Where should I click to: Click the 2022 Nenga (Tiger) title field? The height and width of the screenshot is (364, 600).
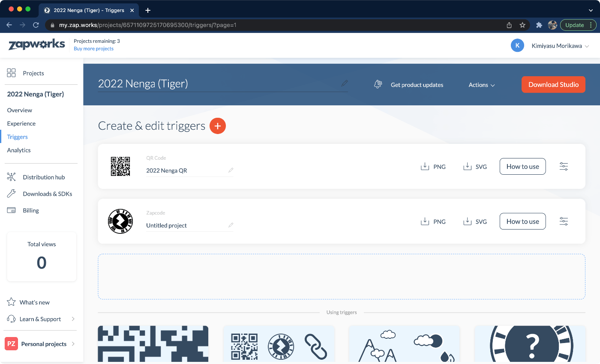(223, 84)
